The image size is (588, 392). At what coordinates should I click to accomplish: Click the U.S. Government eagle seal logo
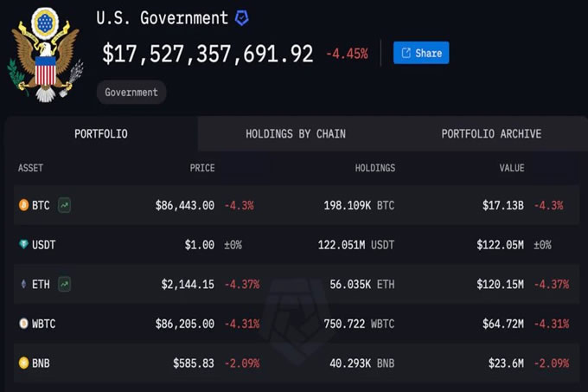pos(44,53)
